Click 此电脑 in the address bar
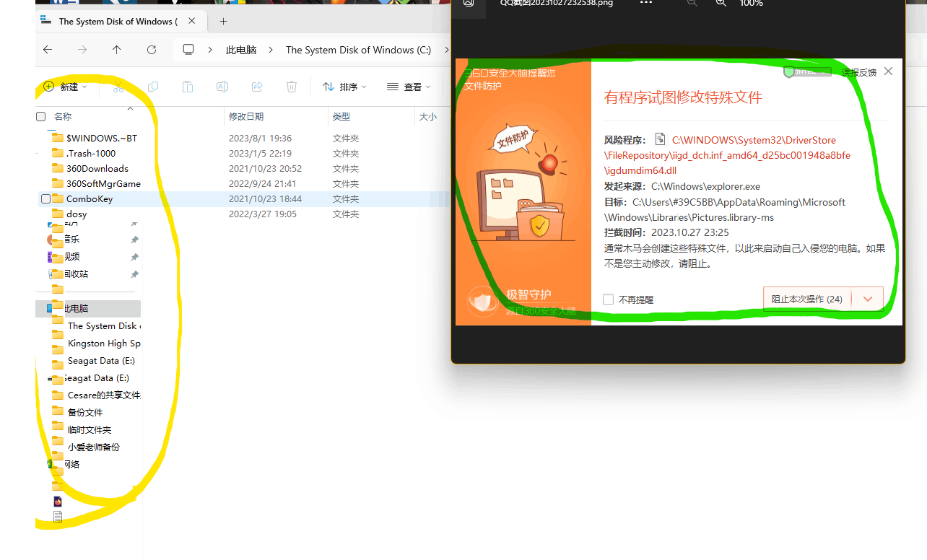The height and width of the screenshot is (560, 927). coord(241,50)
